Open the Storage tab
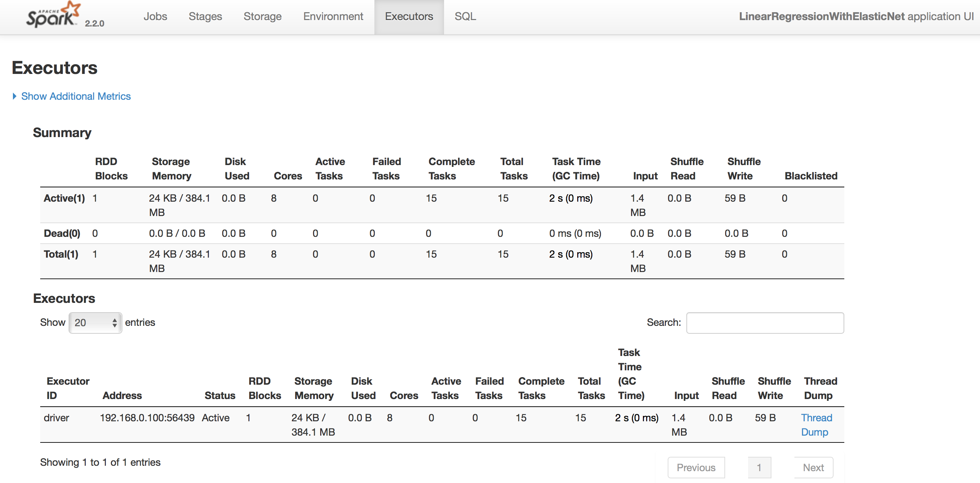Image resolution: width=980 pixels, height=483 pixels. click(262, 17)
